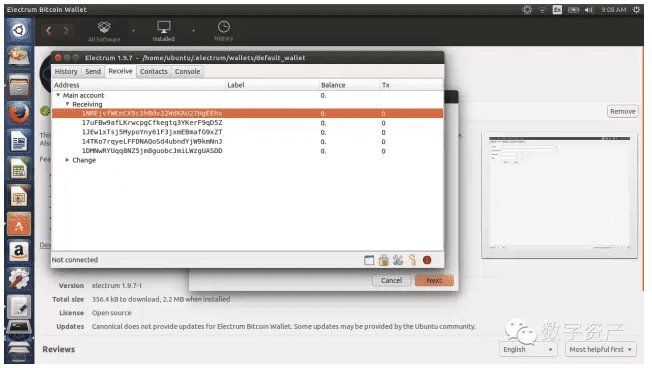652x368 pixels.
Task: Click the electrum 1.9.7-1 version text
Action: click(117, 286)
